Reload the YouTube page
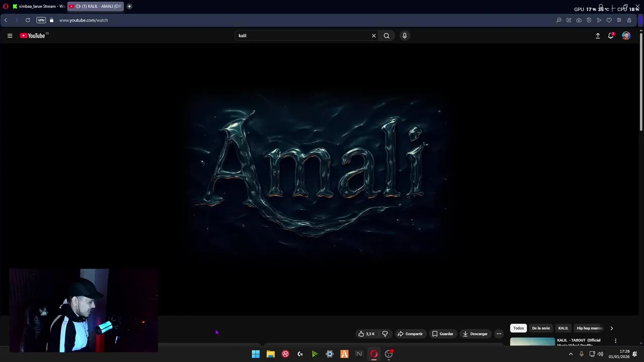644x362 pixels. tap(28, 20)
